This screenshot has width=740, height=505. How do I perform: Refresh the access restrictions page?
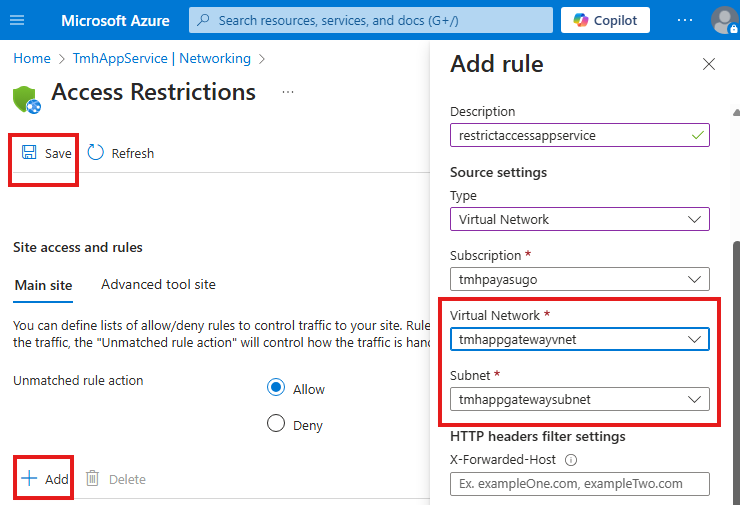(x=121, y=153)
